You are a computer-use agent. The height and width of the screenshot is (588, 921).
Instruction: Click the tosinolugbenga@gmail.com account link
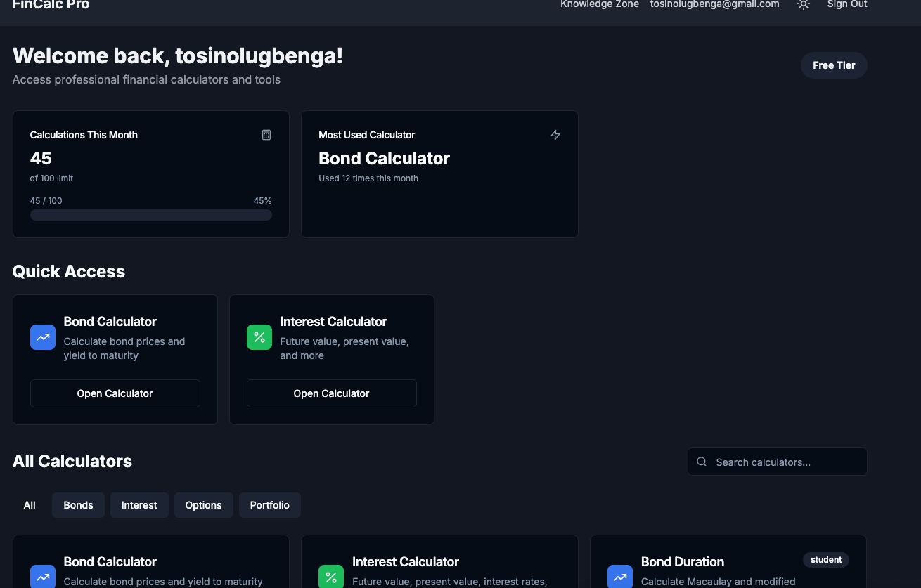(715, 4)
